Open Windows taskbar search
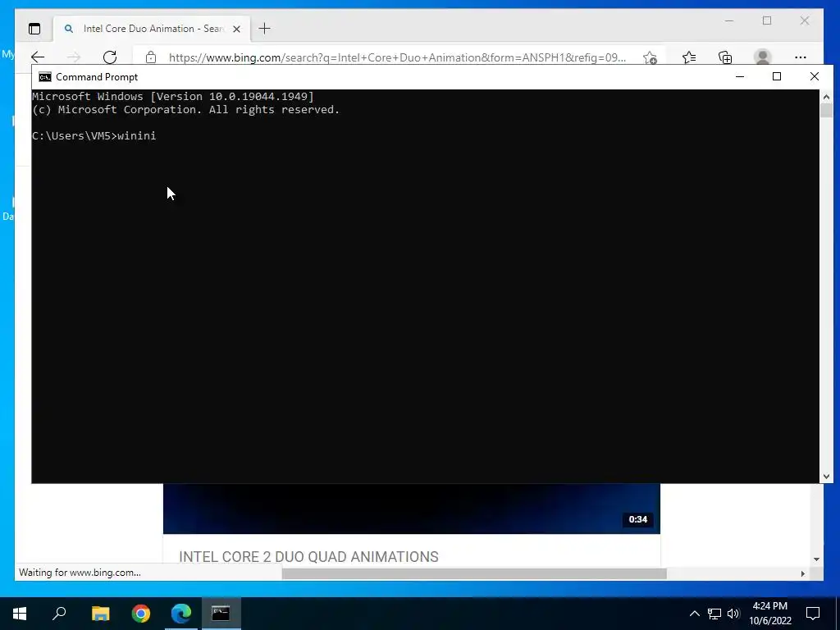 (59, 614)
